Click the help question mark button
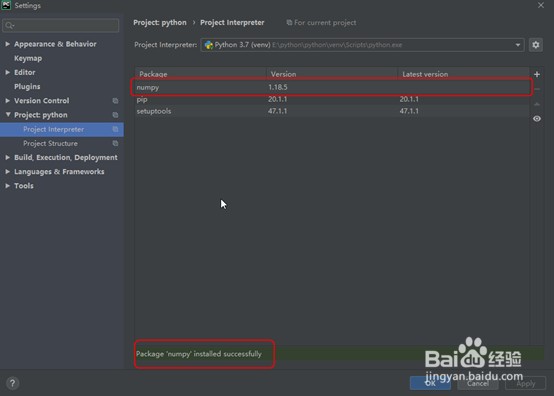The width and height of the screenshot is (554, 396). [12, 383]
